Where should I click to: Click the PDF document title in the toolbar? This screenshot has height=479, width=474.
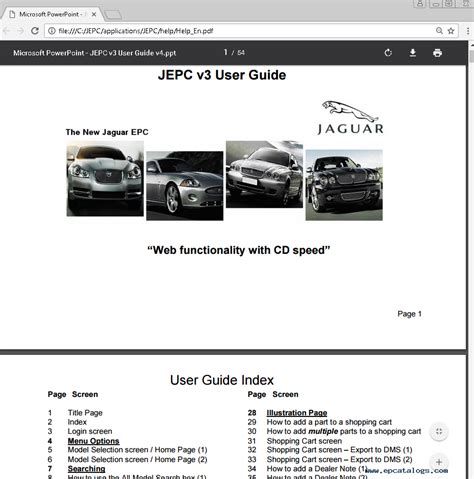click(95, 53)
